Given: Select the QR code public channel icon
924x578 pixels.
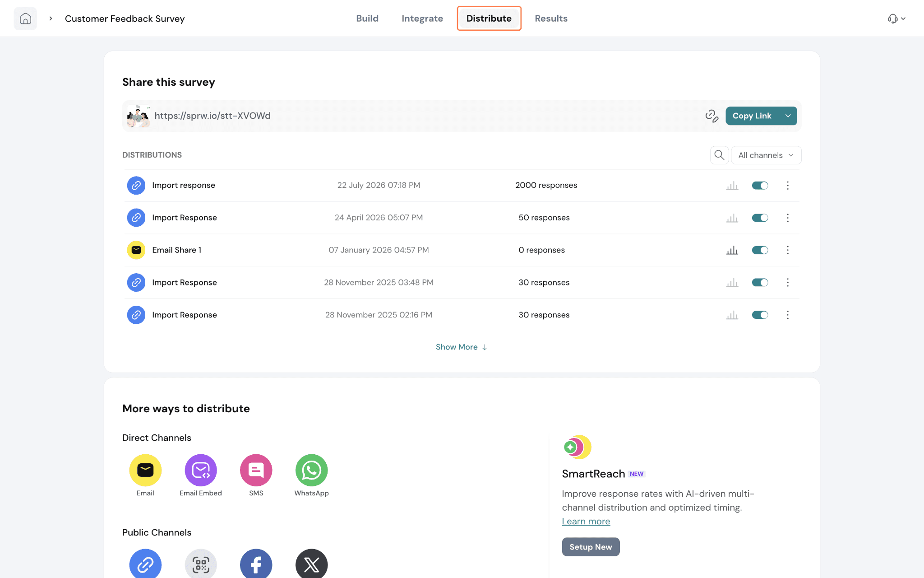Looking at the screenshot, I should (201, 564).
